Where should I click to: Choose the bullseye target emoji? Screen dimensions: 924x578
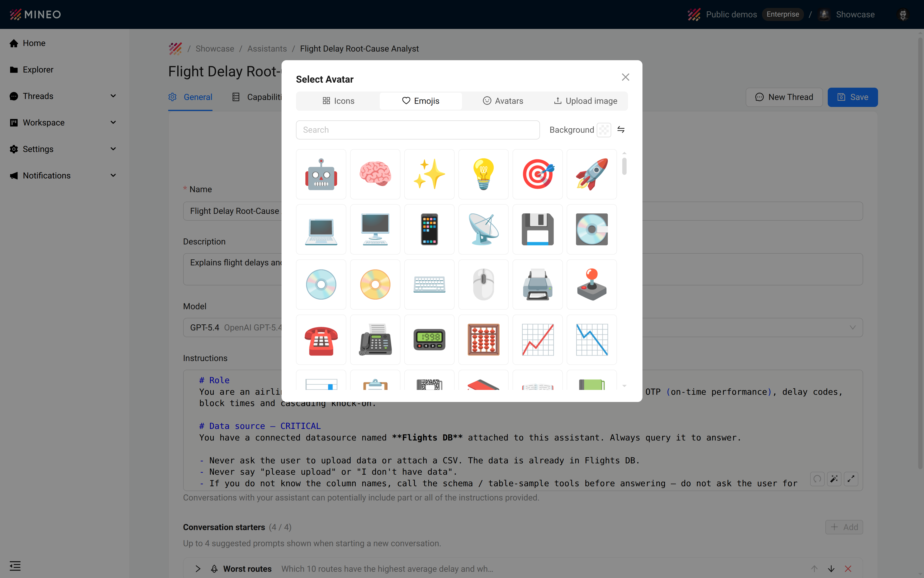[538, 174]
